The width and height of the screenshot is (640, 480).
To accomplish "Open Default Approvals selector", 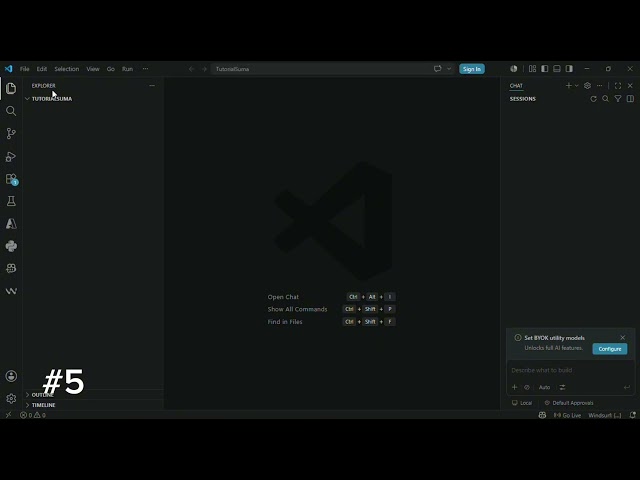I will [569, 403].
